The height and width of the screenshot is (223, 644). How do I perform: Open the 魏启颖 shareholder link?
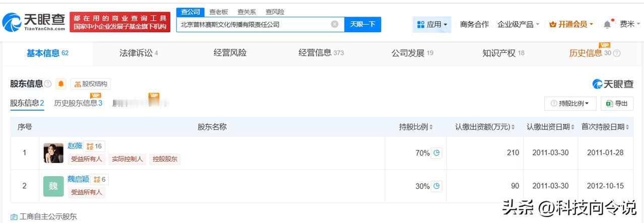click(x=78, y=179)
